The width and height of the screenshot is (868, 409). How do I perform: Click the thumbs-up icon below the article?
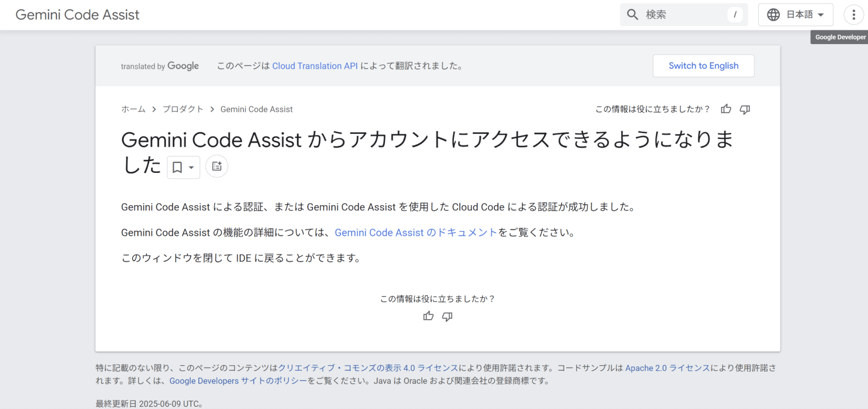click(x=428, y=316)
